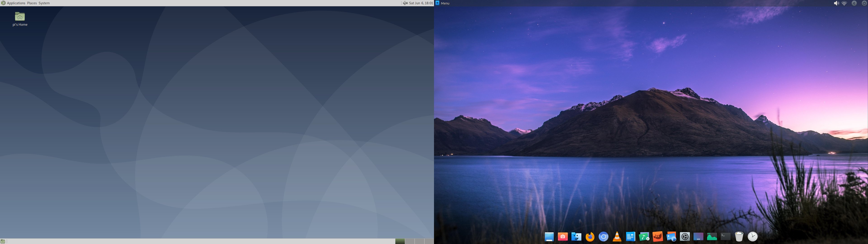Image resolution: width=868 pixels, height=244 pixels.
Task: Expand the panel's left-arrow tray button
Action: tap(854, 3)
